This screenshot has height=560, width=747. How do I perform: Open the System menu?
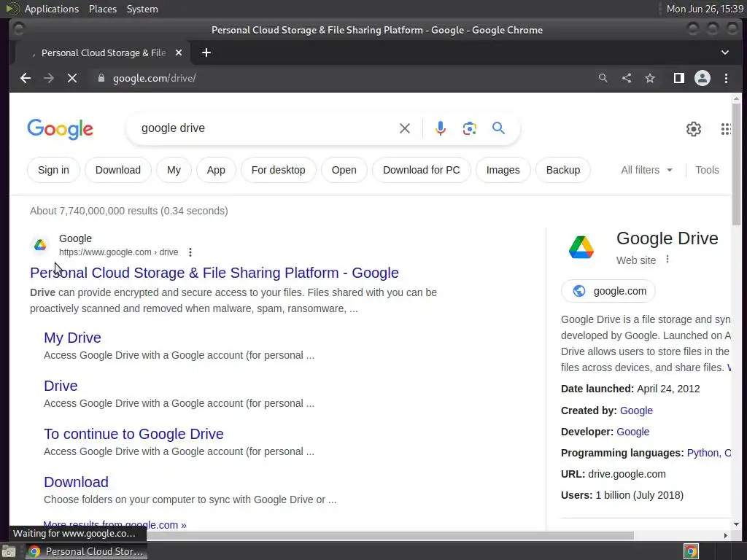[142, 9]
